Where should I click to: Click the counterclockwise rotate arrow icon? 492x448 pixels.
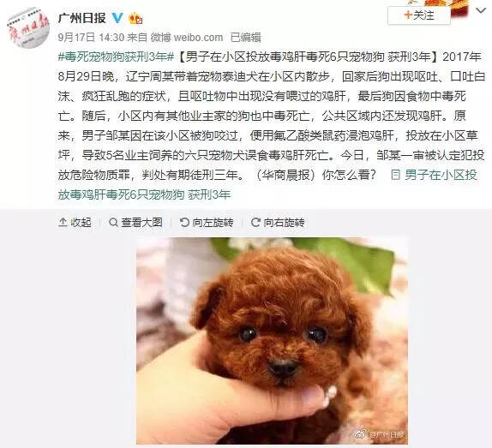(184, 222)
